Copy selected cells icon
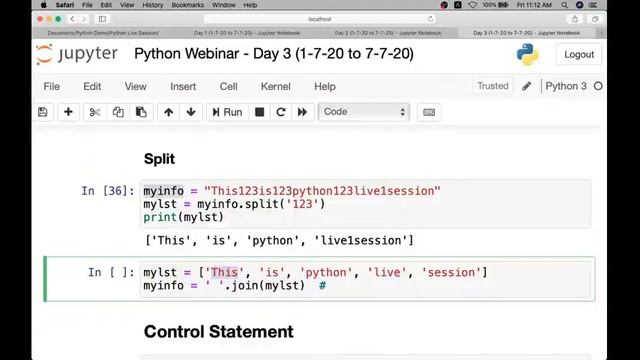This screenshot has width=640, height=360. (x=118, y=112)
